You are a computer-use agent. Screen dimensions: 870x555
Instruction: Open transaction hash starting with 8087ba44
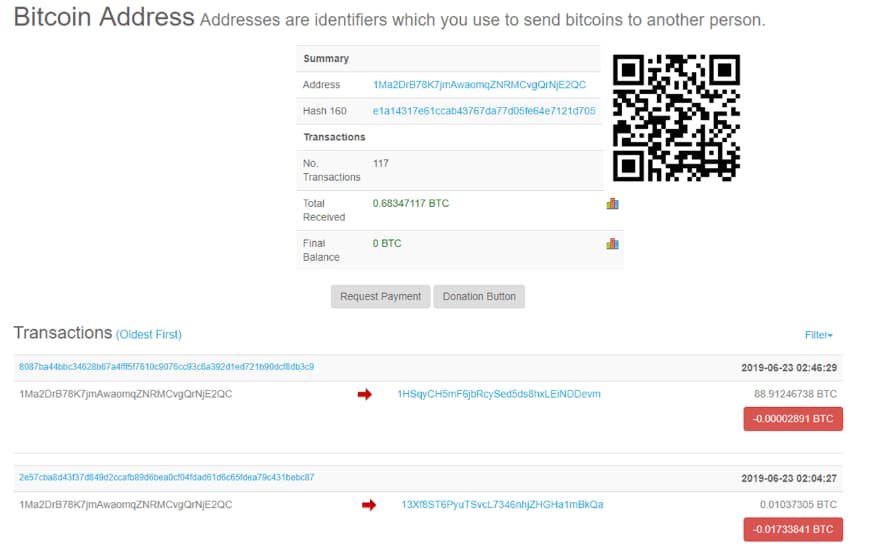(x=166, y=367)
